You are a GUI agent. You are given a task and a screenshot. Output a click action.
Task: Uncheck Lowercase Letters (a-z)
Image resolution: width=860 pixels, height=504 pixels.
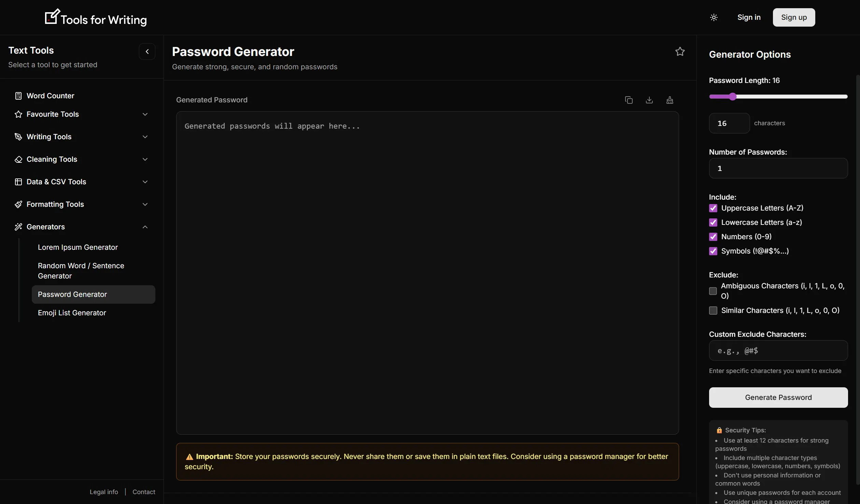tap(713, 222)
